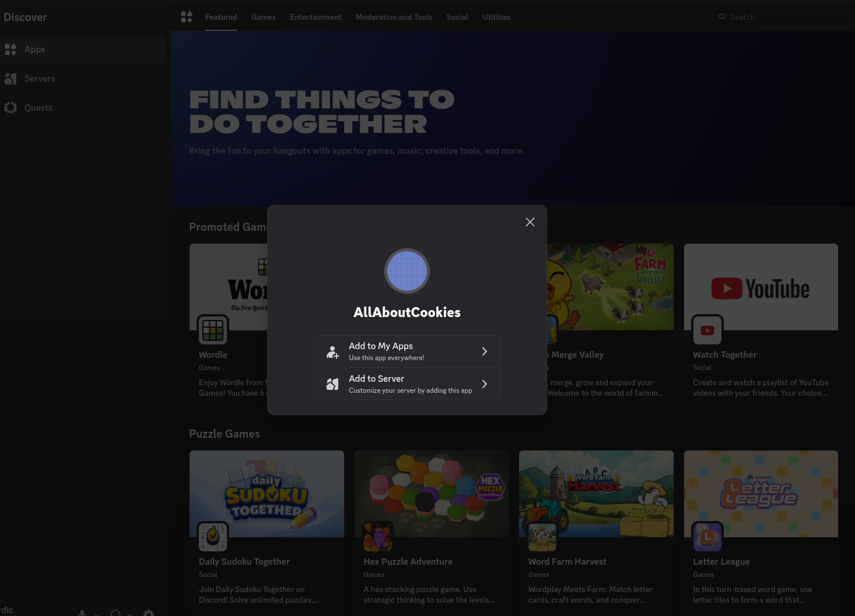Toggle the microphone mute button
Image resolution: width=855 pixels, height=616 pixels.
pos(82,613)
